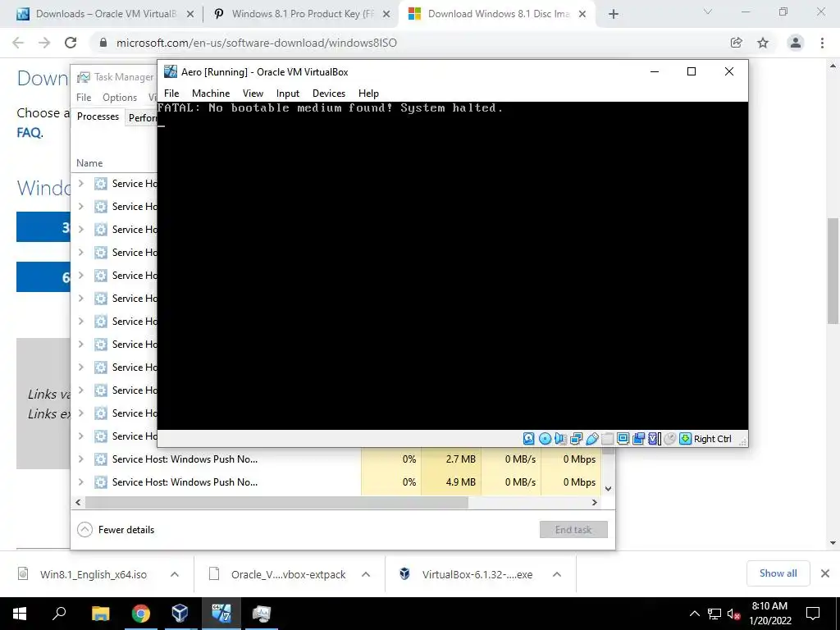Click the optical disc icon in VirtualBox status bar
Viewport: 840px width, 630px height.
(545, 439)
